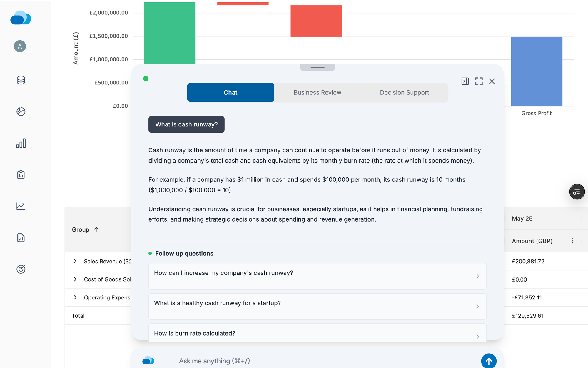Expand the Sales Revenue row

pyautogui.click(x=75, y=261)
